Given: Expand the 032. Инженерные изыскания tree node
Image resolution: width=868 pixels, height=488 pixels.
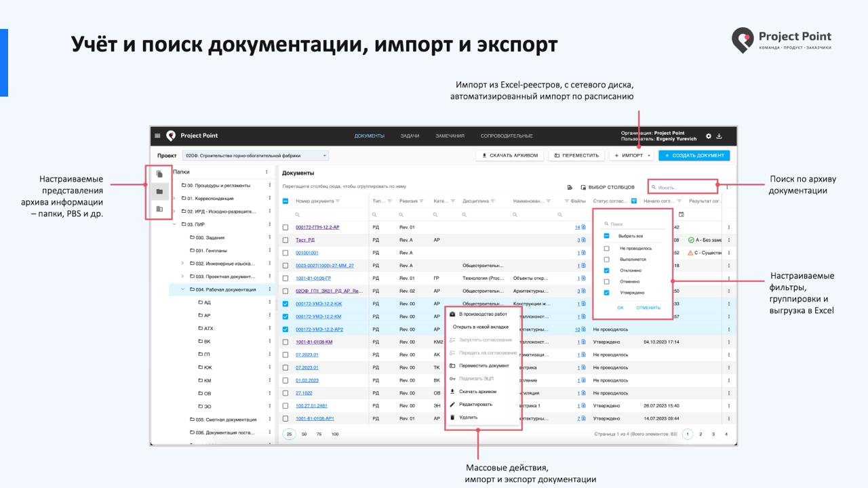Looking at the screenshot, I should pos(182,264).
